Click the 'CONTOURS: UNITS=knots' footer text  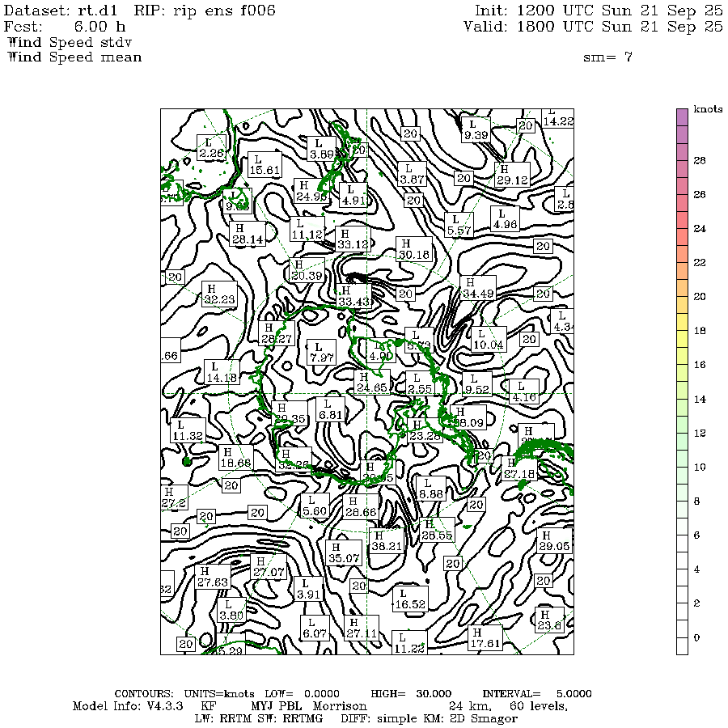184,694
